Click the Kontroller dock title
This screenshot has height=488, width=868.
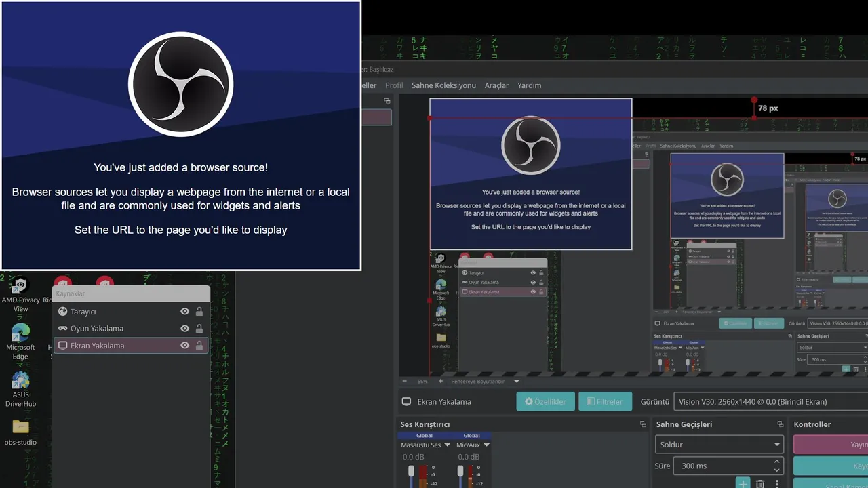click(x=812, y=424)
